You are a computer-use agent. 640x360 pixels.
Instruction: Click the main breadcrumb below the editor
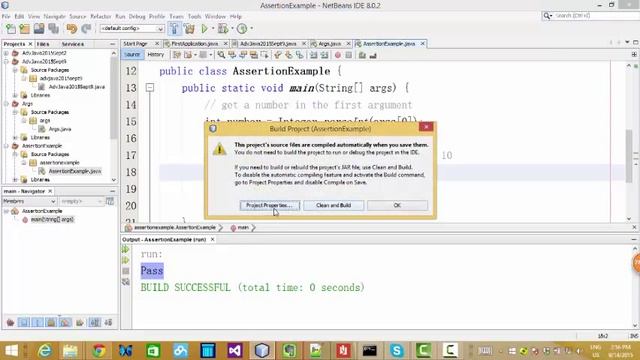pos(242,228)
